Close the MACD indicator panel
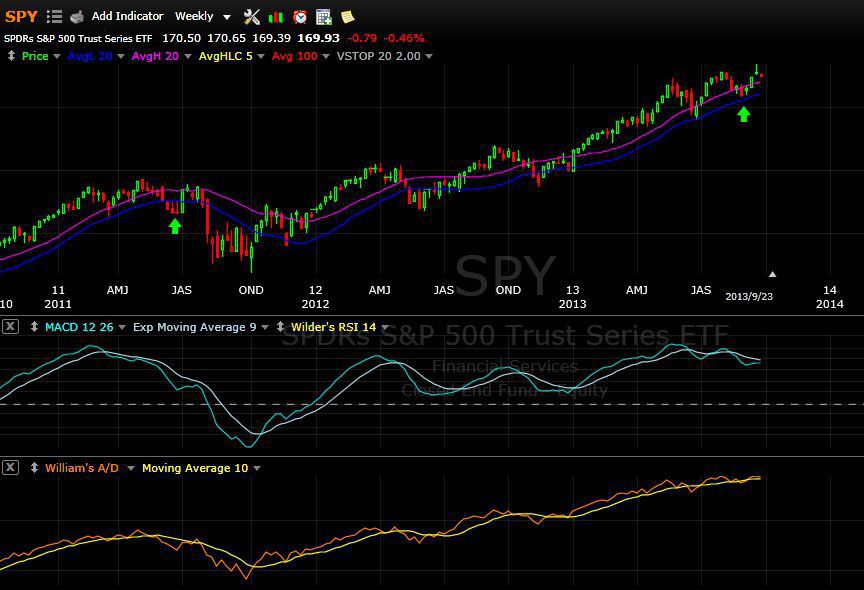Image resolution: width=864 pixels, height=590 pixels. pyautogui.click(x=10, y=327)
